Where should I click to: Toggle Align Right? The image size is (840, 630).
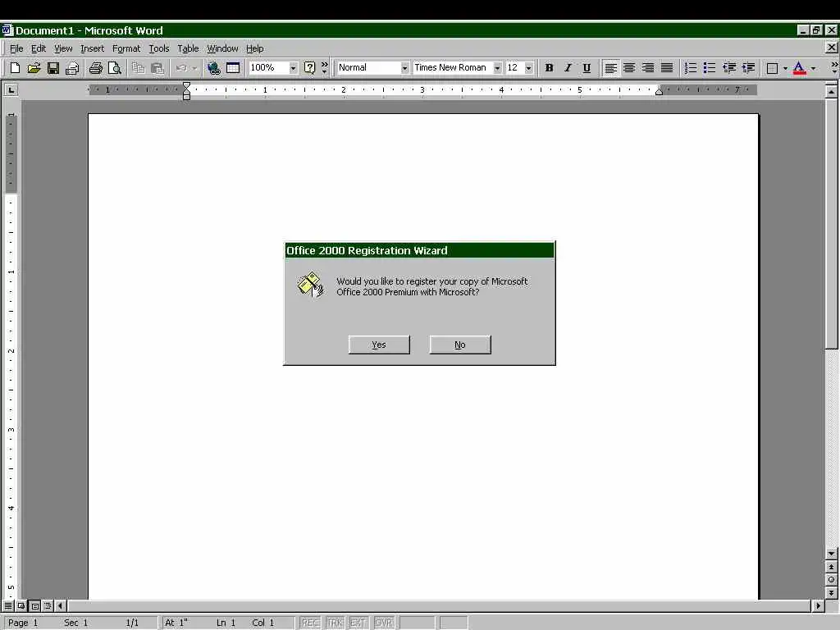click(x=648, y=68)
